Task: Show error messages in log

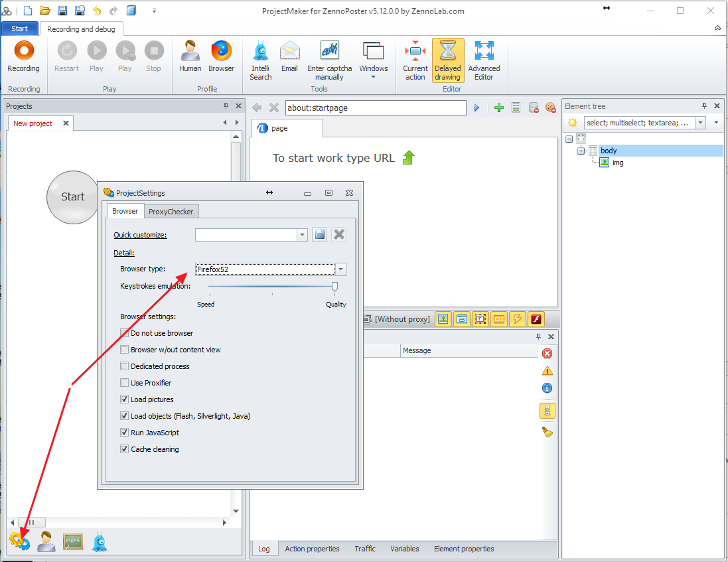Action: 547,354
